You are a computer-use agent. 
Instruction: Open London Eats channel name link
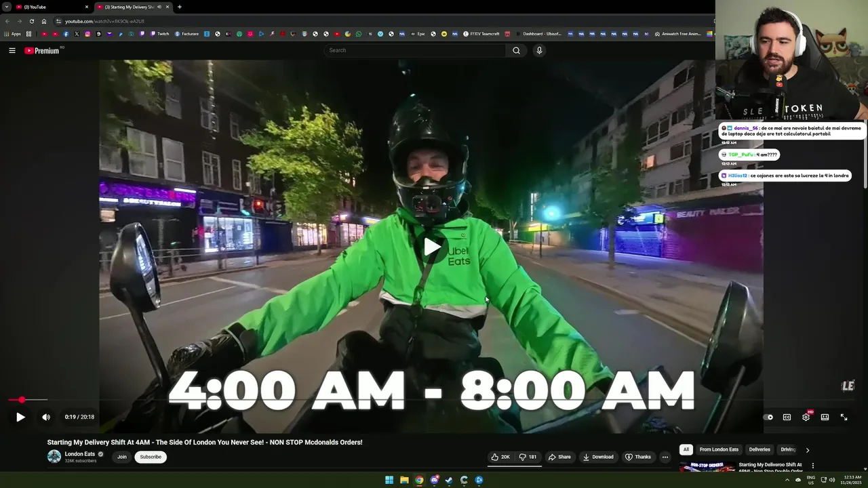click(x=80, y=454)
